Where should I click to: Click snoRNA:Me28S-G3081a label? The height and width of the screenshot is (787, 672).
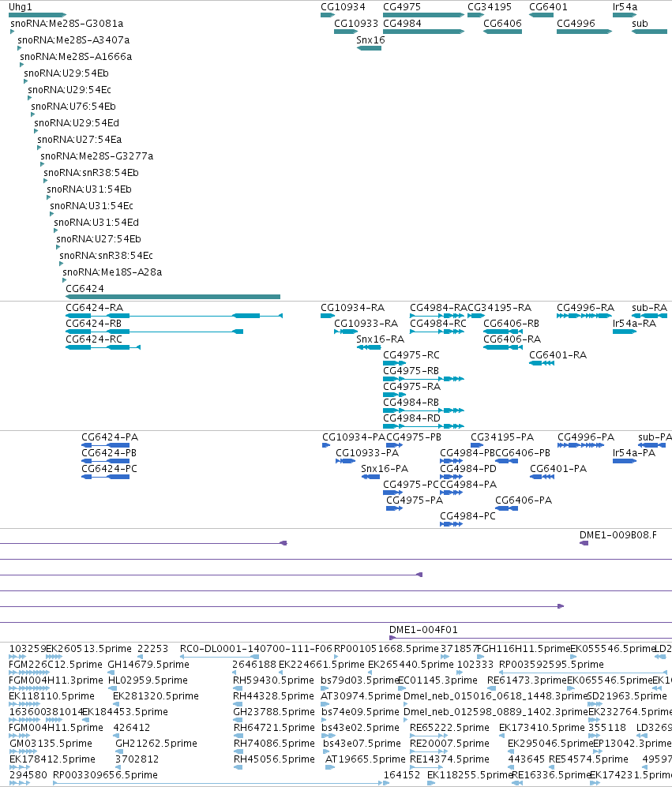pos(67,24)
